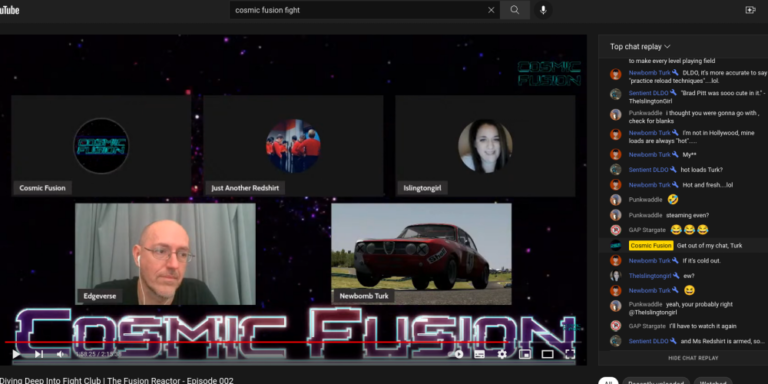Screen dimensions: 768x384
Task: Mute the video volume
Action: click(x=61, y=354)
